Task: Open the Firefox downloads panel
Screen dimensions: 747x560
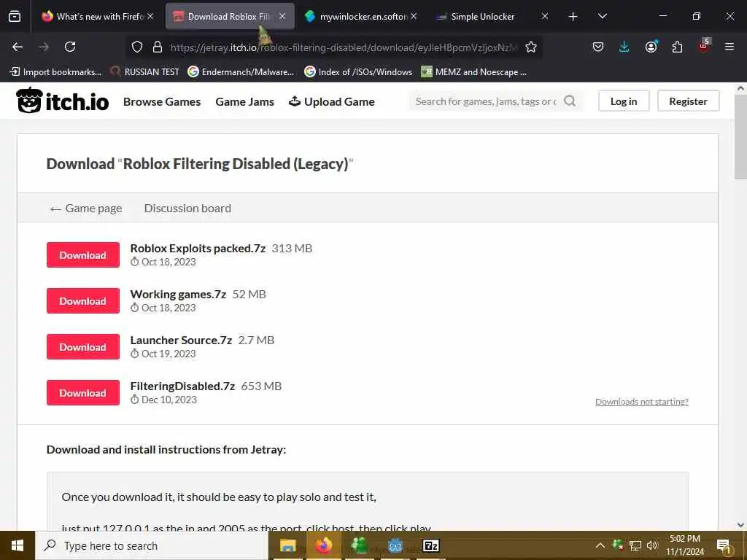Action: pyautogui.click(x=624, y=47)
